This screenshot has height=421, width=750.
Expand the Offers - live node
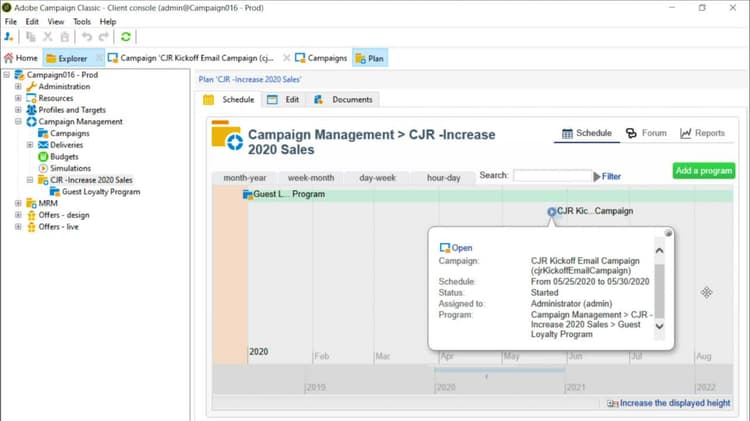coord(18,227)
